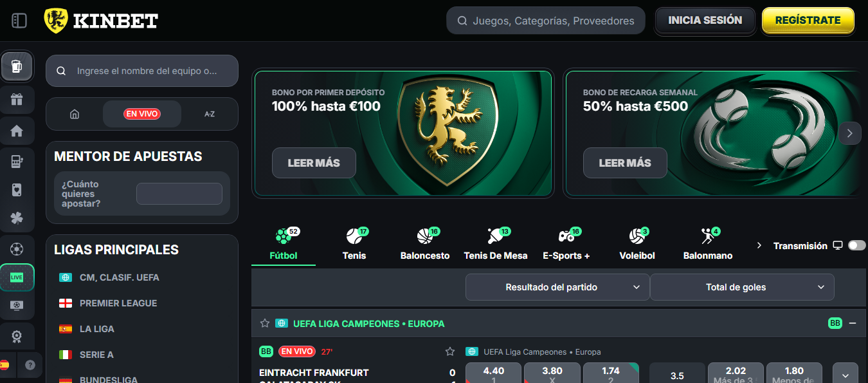Favorite the UEFA Liga Campeones league star

click(264, 323)
